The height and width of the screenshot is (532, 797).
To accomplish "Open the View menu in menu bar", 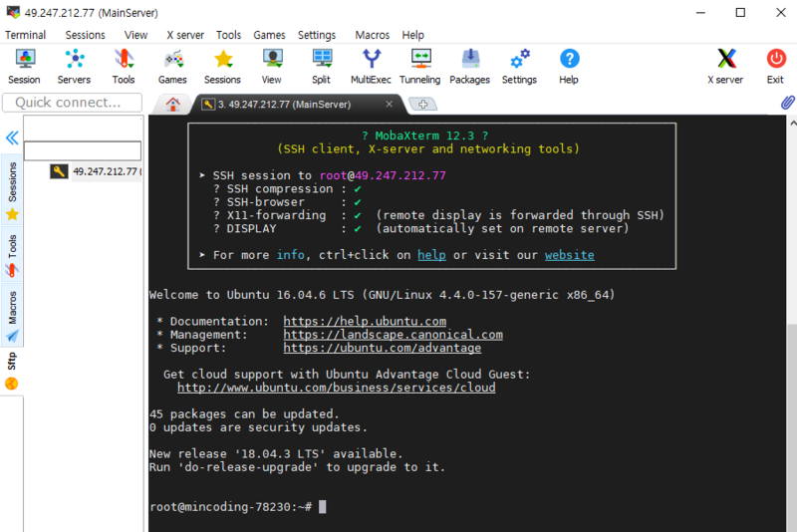I will tap(136, 35).
